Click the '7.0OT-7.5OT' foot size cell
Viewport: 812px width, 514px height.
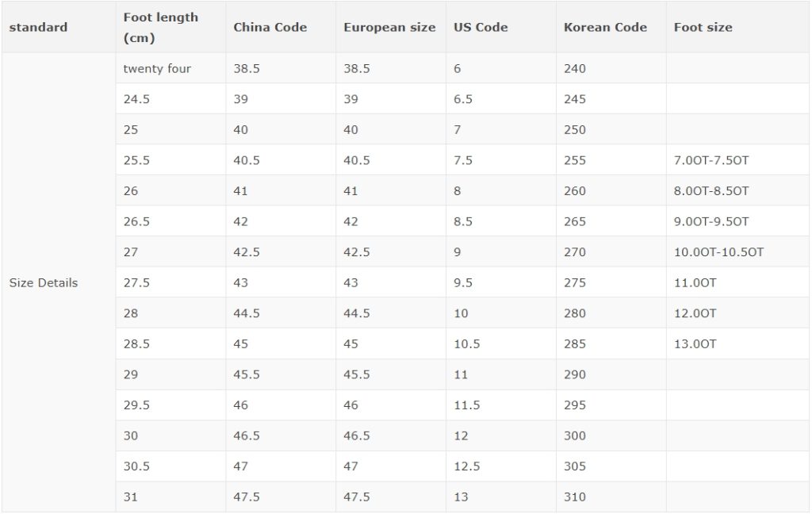[x=737, y=160]
